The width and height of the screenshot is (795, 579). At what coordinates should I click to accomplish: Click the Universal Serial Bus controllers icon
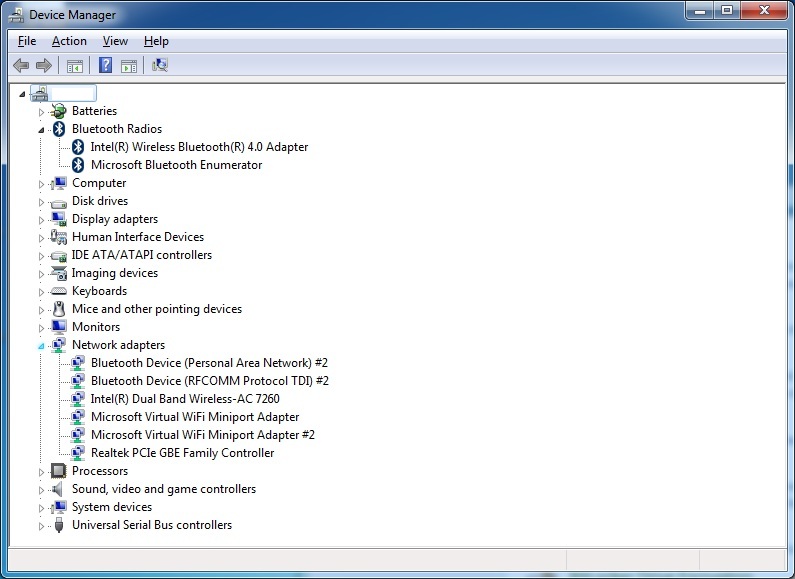click(x=59, y=525)
